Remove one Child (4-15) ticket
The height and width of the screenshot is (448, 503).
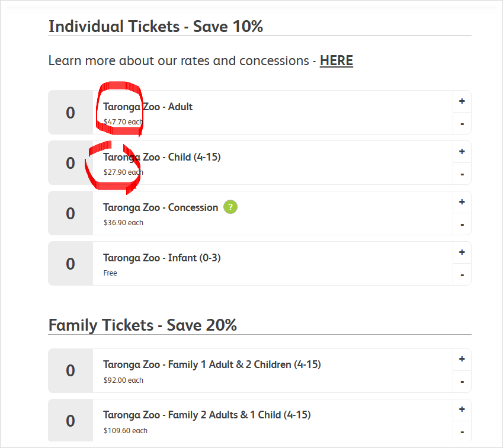pyautogui.click(x=462, y=174)
